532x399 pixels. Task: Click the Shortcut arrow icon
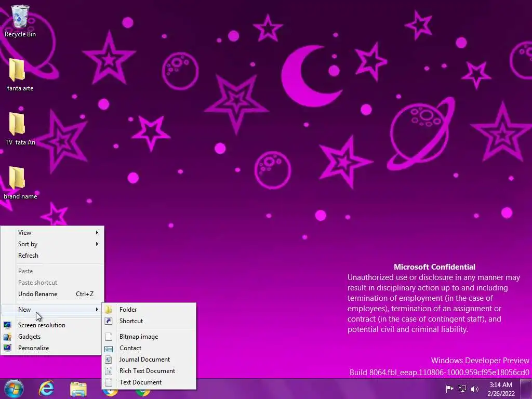click(109, 321)
